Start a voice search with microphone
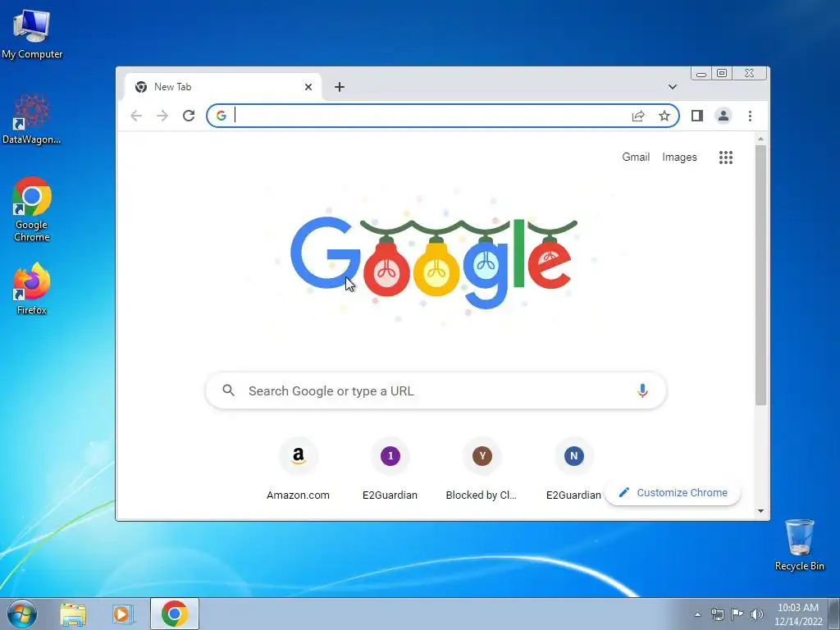The width and height of the screenshot is (840, 630). 642,391
